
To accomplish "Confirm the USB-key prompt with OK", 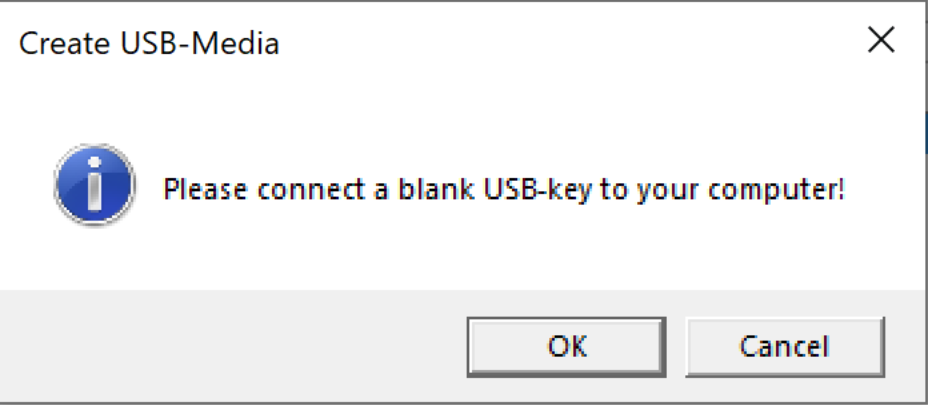I will click(x=566, y=347).
